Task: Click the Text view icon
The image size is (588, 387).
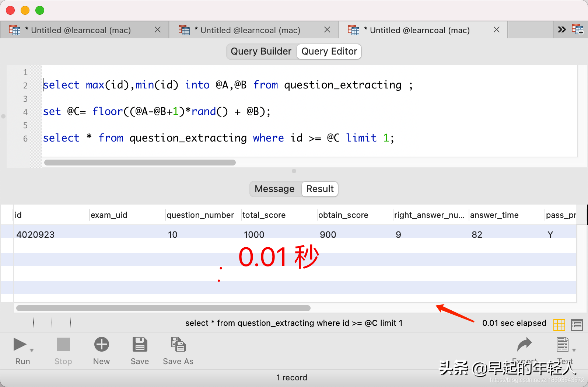Action: (562, 344)
